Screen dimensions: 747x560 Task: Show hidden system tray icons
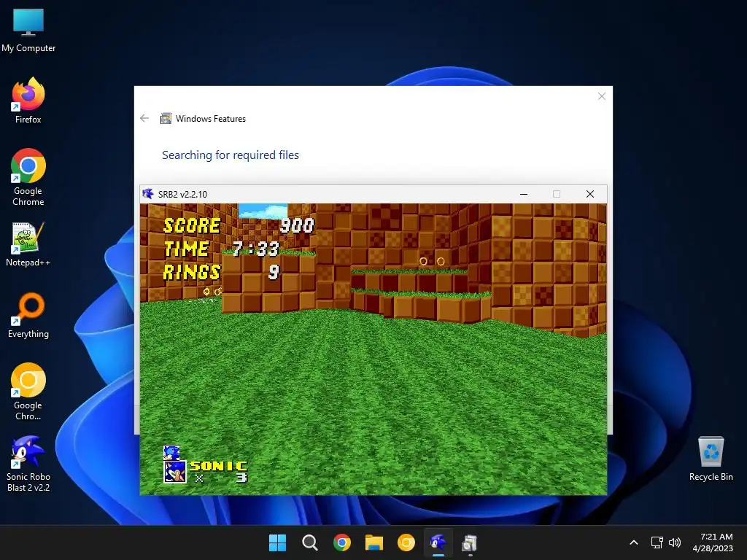(634, 542)
